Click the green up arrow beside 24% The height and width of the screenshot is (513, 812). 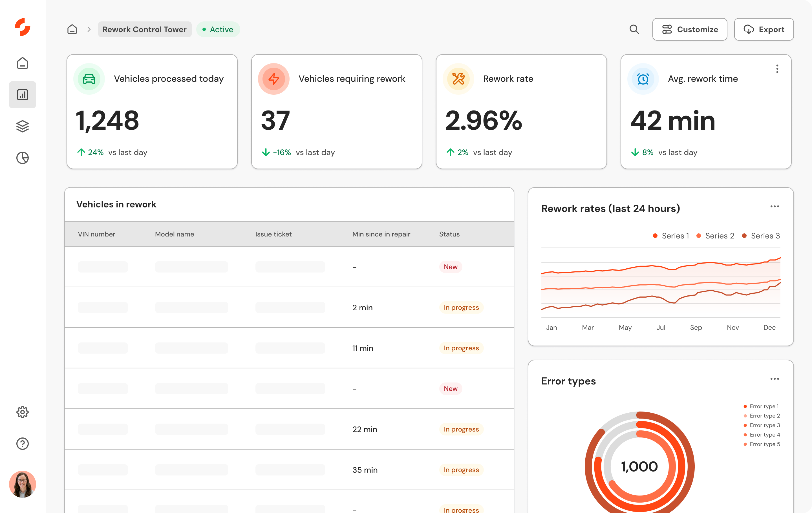(81, 152)
